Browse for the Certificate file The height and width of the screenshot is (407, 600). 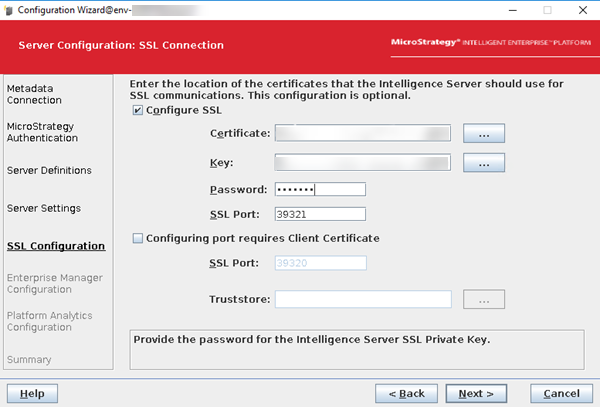pyautogui.click(x=484, y=133)
